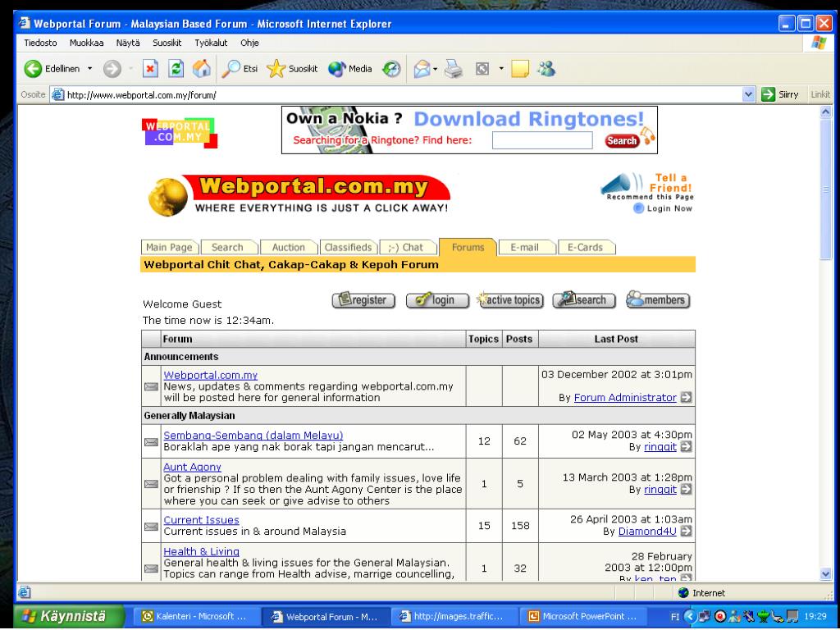Open the Media globe toolbar button
The image size is (840, 630).
(349, 69)
